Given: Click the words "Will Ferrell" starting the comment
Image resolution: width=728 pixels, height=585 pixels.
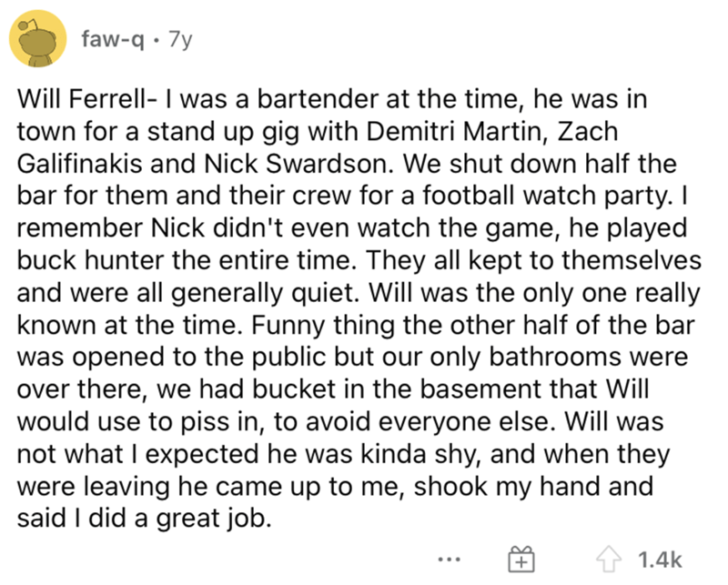Looking at the screenshot, I should pyautogui.click(x=80, y=99).
